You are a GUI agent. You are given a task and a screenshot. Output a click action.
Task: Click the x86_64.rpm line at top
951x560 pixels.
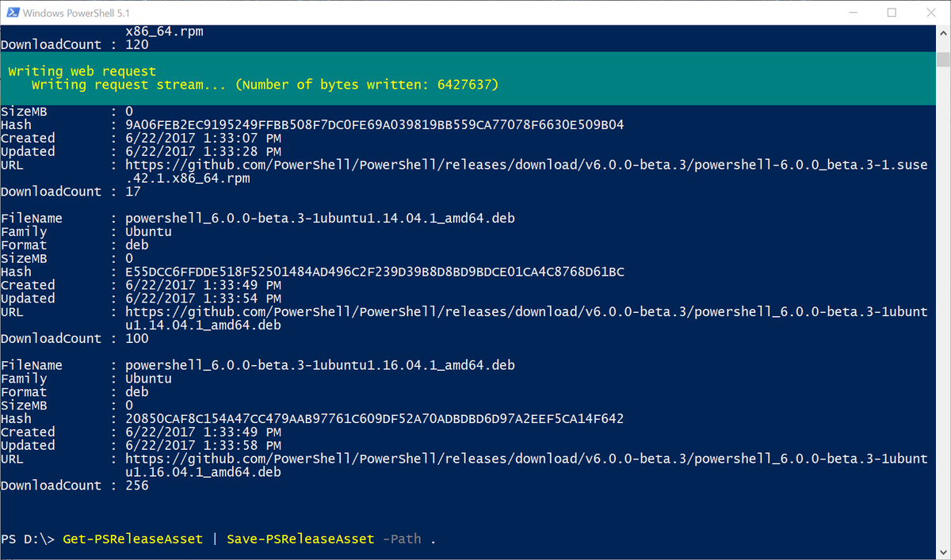click(165, 32)
